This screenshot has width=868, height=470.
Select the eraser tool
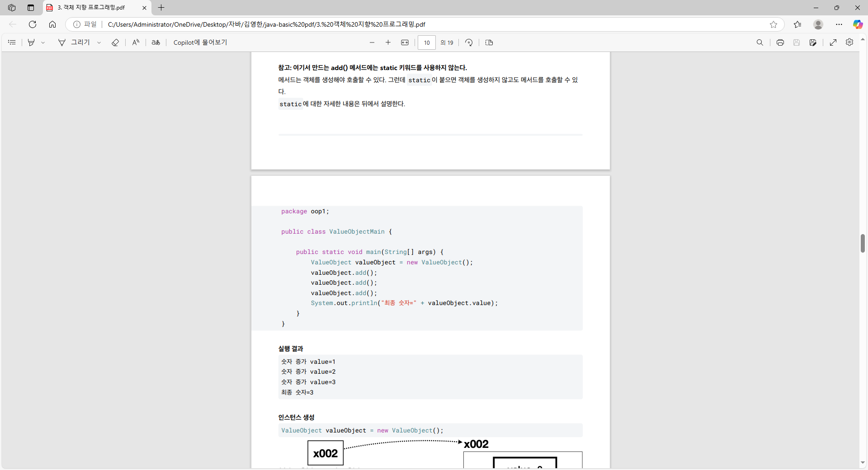coord(115,42)
